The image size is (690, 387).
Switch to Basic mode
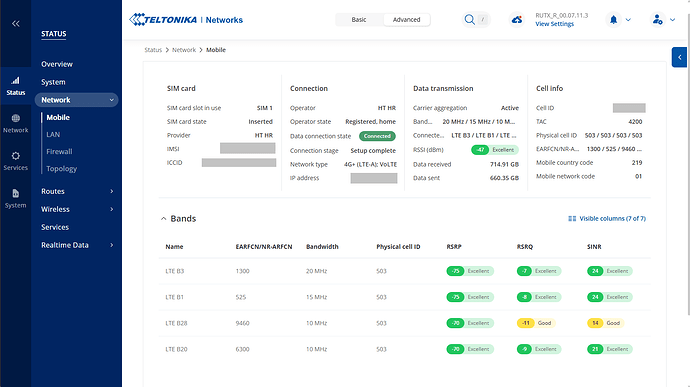(x=359, y=20)
